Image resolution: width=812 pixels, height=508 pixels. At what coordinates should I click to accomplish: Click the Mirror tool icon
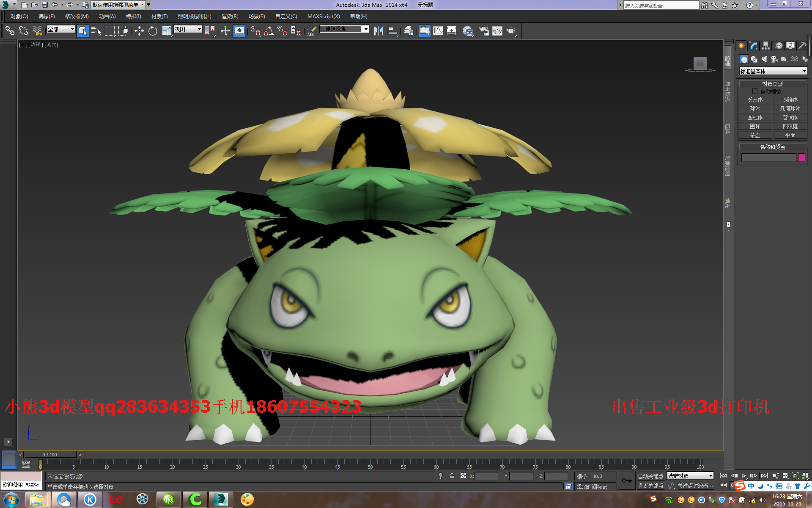pyautogui.click(x=379, y=30)
